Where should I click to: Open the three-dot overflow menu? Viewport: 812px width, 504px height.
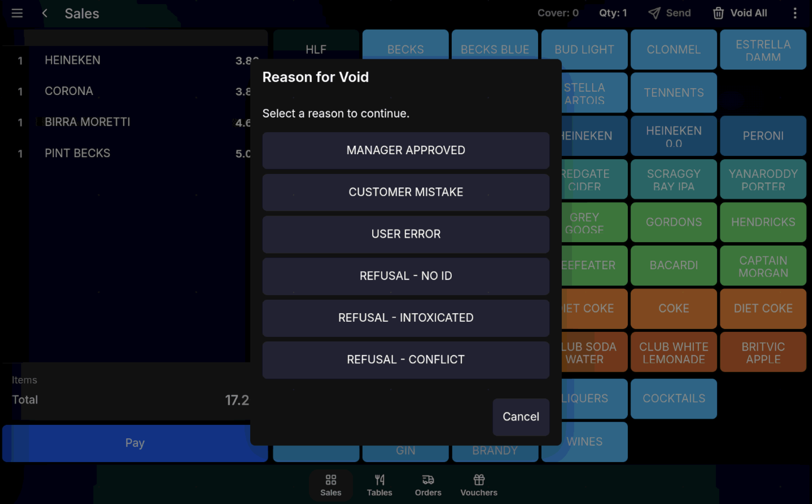click(x=795, y=13)
